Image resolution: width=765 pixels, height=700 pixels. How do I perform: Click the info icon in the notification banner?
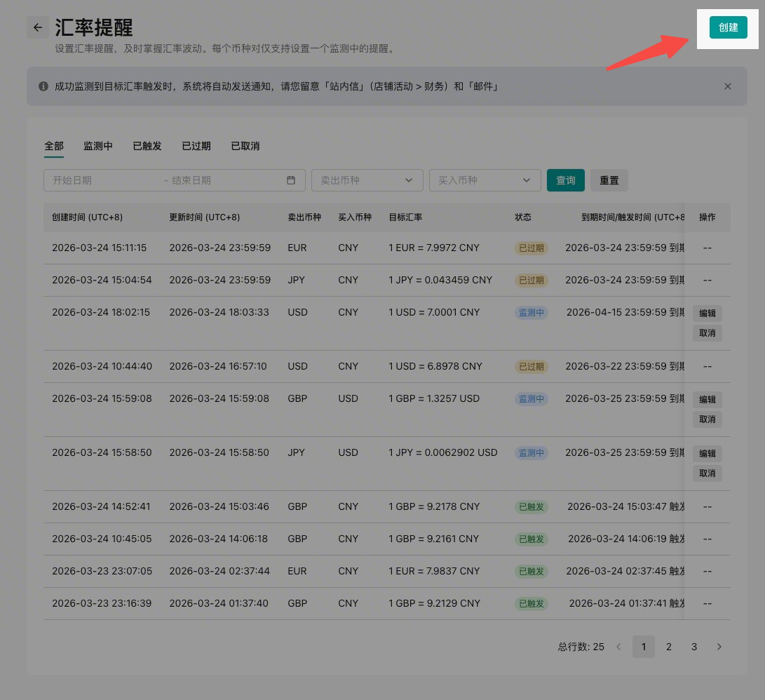pyautogui.click(x=43, y=86)
